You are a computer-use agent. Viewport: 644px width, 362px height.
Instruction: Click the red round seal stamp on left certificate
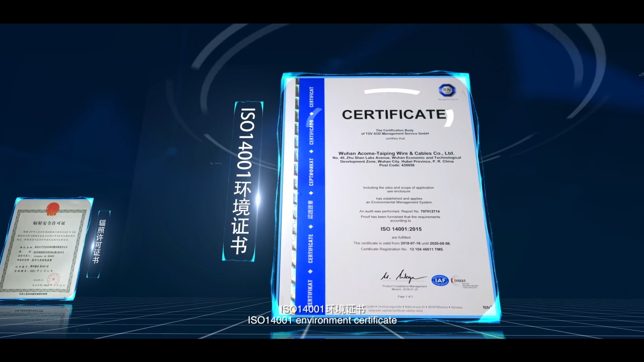[x=53, y=278]
